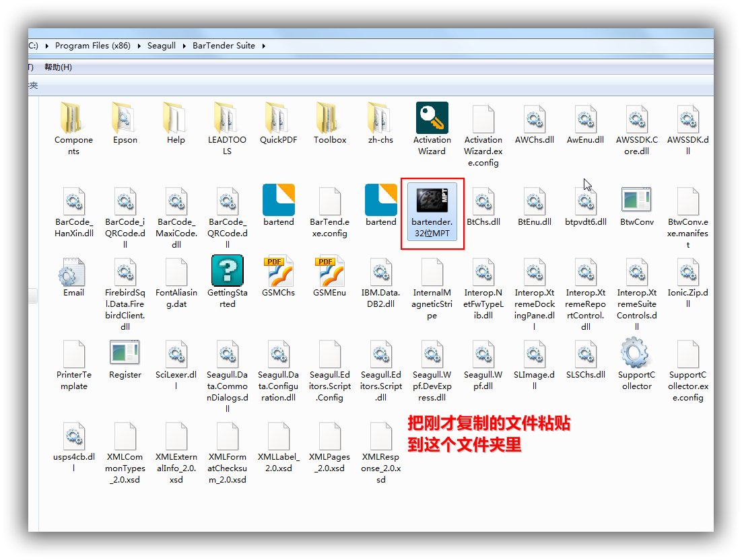Select the Activation Wizard key icon
742x560 pixels.
pyautogui.click(x=432, y=118)
